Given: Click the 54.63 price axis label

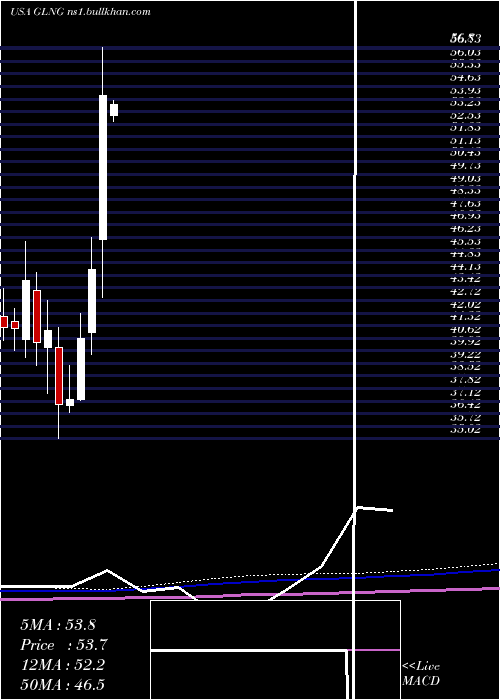Looking at the screenshot, I should (465, 77).
